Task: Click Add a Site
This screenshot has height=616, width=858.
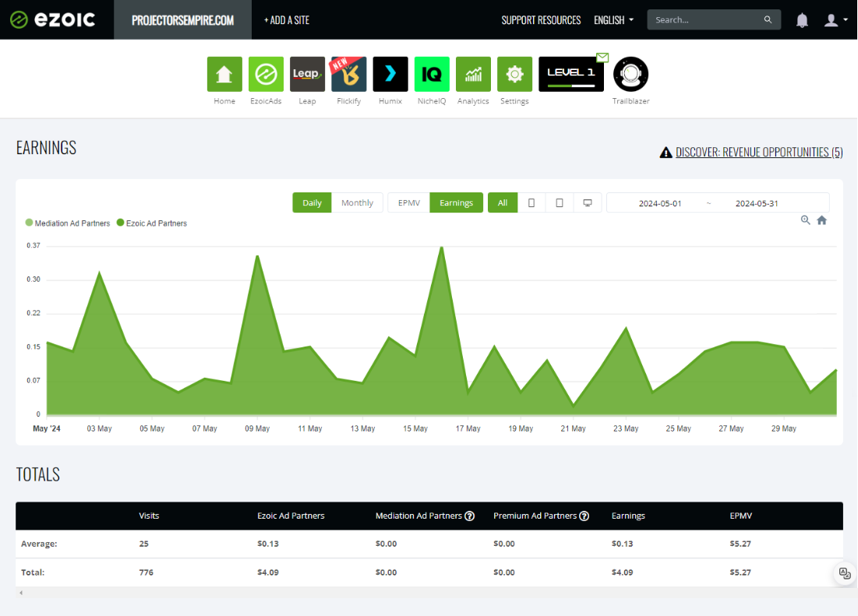Action: pos(287,20)
